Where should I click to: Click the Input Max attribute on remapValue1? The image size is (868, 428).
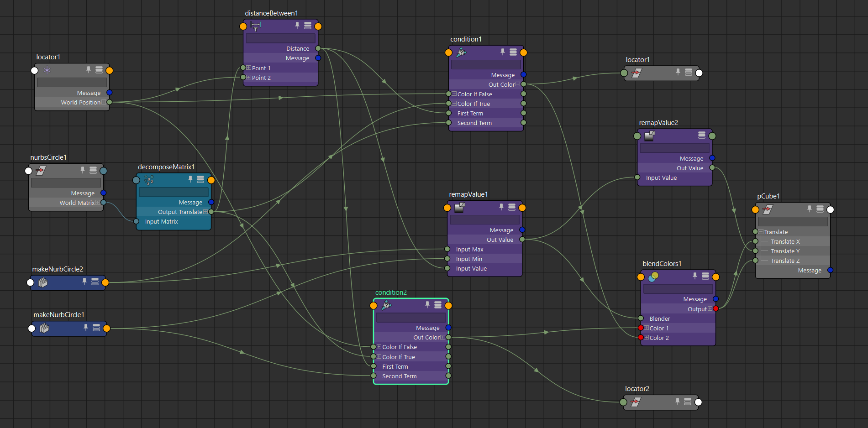click(484, 249)
